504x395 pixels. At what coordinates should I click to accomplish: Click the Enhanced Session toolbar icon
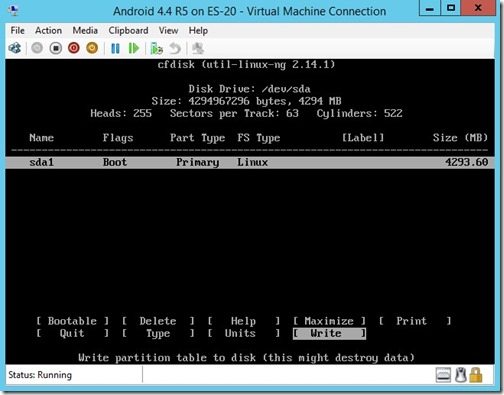[x=198, y=49]
